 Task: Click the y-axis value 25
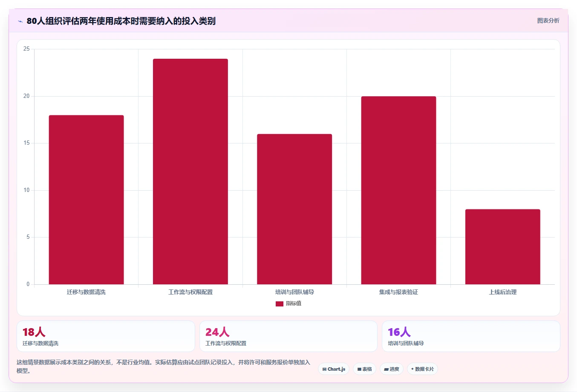coord(26,49)
